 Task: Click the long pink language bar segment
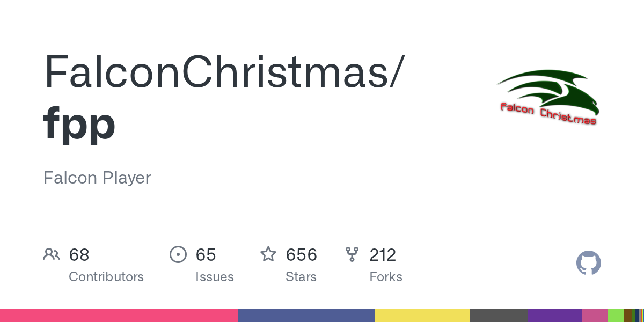click(119, 316)
